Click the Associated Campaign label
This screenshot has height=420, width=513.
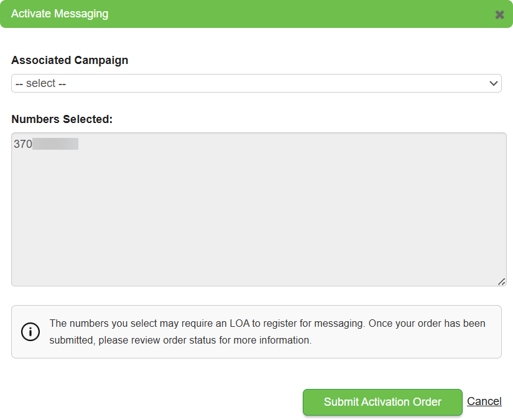tap(70, 60)
